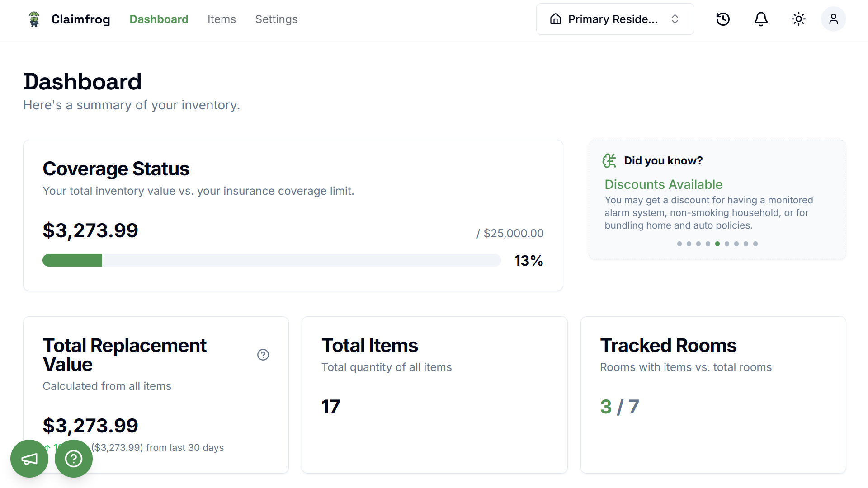Click the megaphone announcements icon
Image resolution: width=868 pixels, height=488 pixels.
(29, 459)
